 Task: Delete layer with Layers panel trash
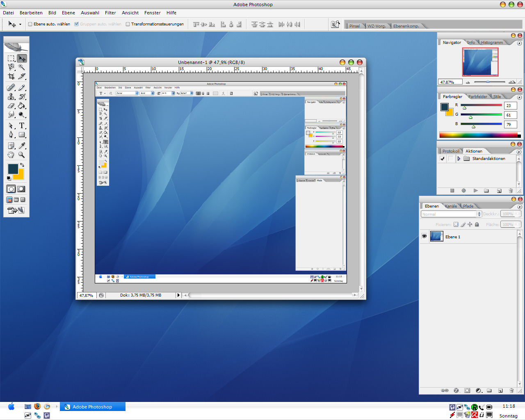511,390
